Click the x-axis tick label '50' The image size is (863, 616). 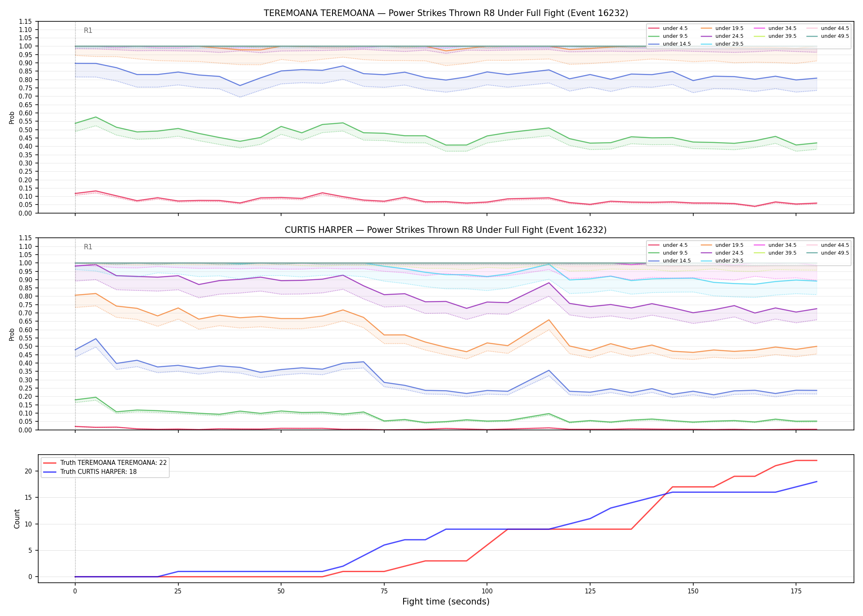[281, 591]
